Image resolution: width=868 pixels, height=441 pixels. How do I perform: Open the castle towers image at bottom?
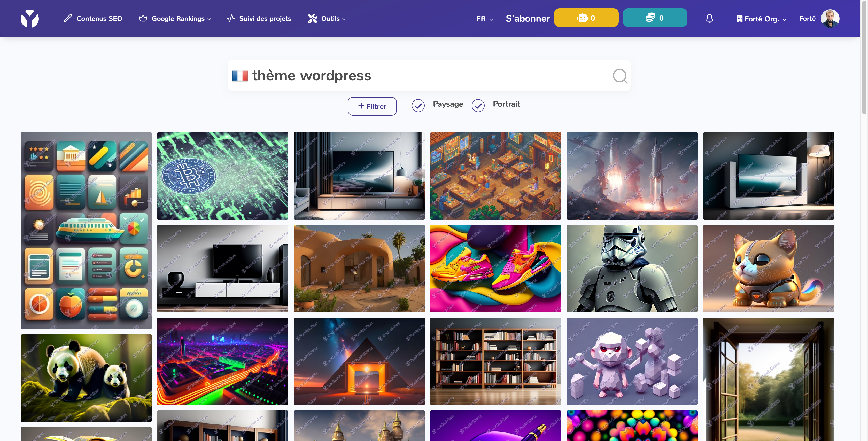[x=359, y=426]
